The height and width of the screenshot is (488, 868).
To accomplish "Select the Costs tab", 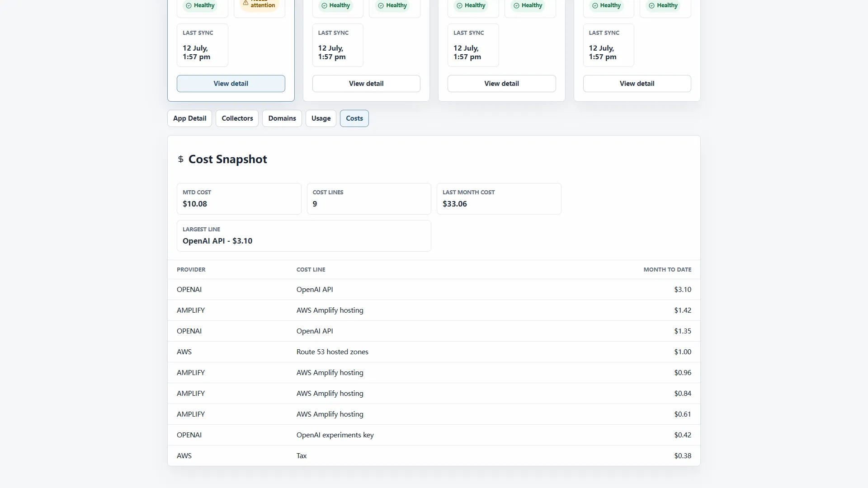I will (x=354, y=118).
